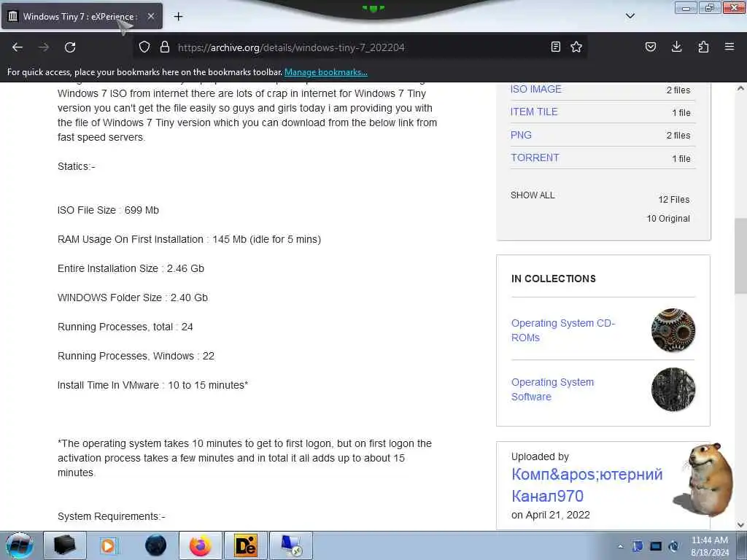Open the uploader Канал970 profile link
The width and height of the screenshot is (747, 560).
coord(587,485)
